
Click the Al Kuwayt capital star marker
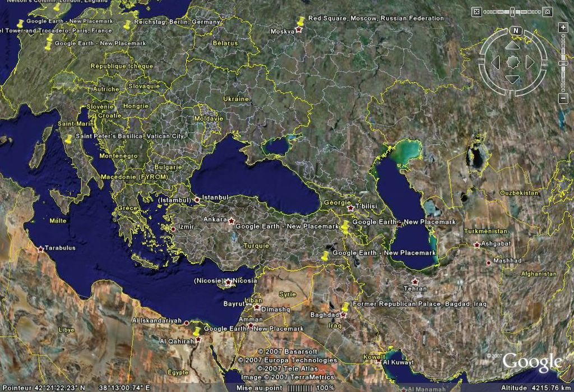pos(378,361)
